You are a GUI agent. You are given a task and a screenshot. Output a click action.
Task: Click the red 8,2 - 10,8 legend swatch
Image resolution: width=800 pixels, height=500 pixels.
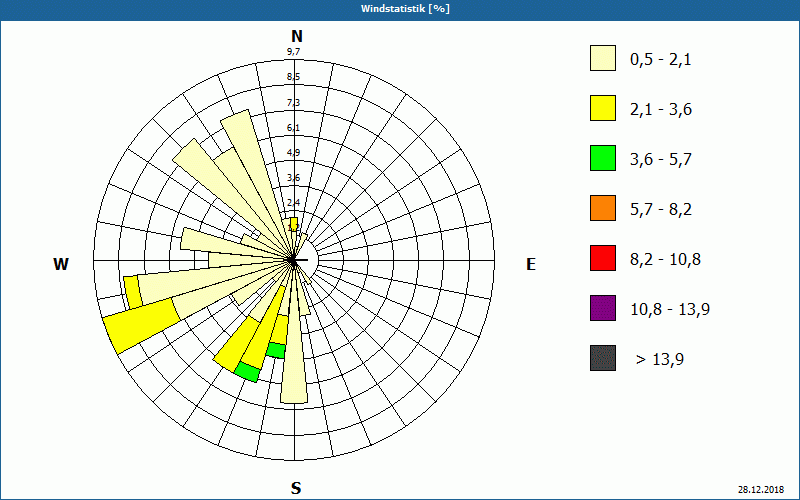(603, 258)
